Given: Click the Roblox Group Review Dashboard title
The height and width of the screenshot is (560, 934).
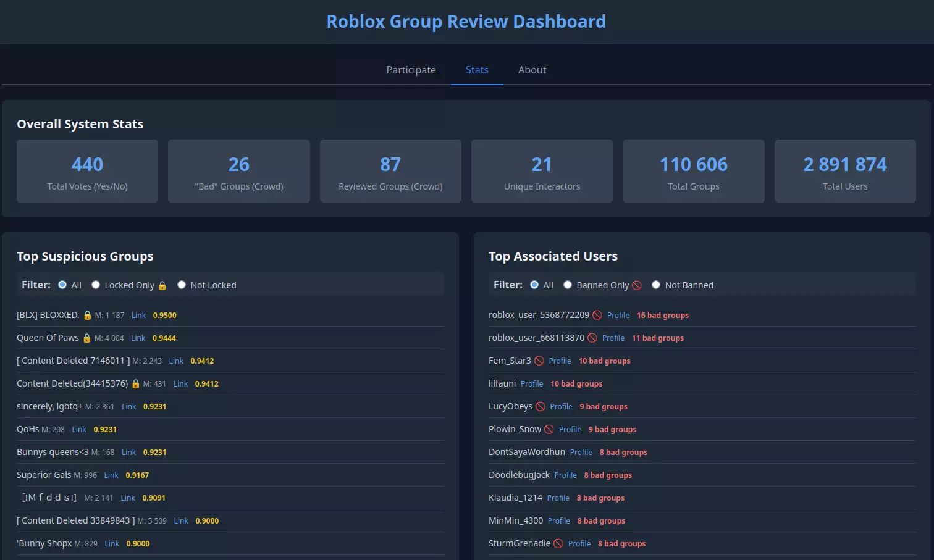Looking at the screenshot, I should (466, 22).
